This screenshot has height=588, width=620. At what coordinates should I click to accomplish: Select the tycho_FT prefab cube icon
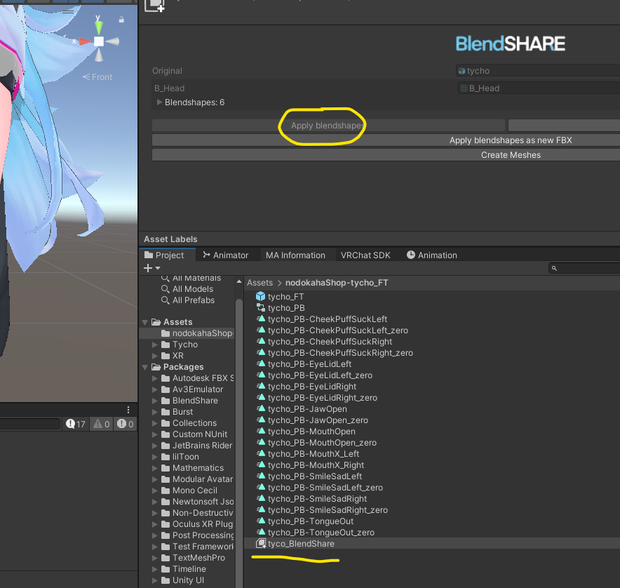pyautogui.click(x=261, y=296)
